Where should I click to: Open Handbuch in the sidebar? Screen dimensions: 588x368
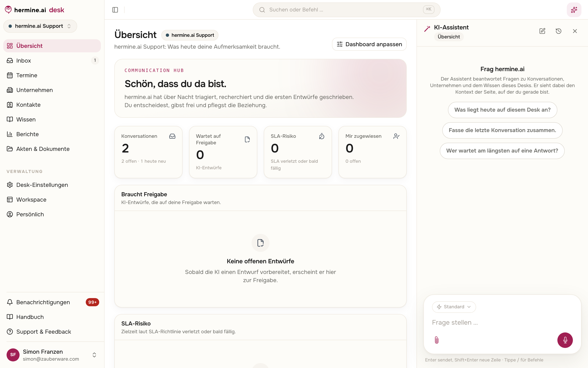point(52,317)
